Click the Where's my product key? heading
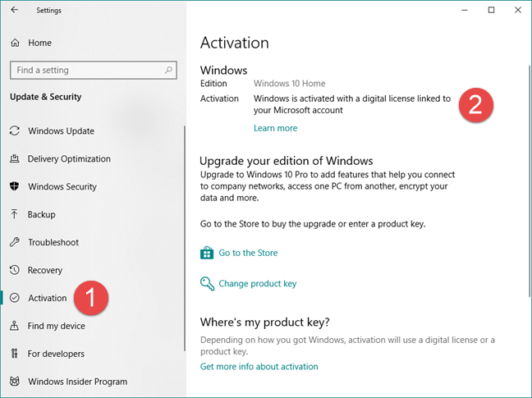 click(264, 322)
